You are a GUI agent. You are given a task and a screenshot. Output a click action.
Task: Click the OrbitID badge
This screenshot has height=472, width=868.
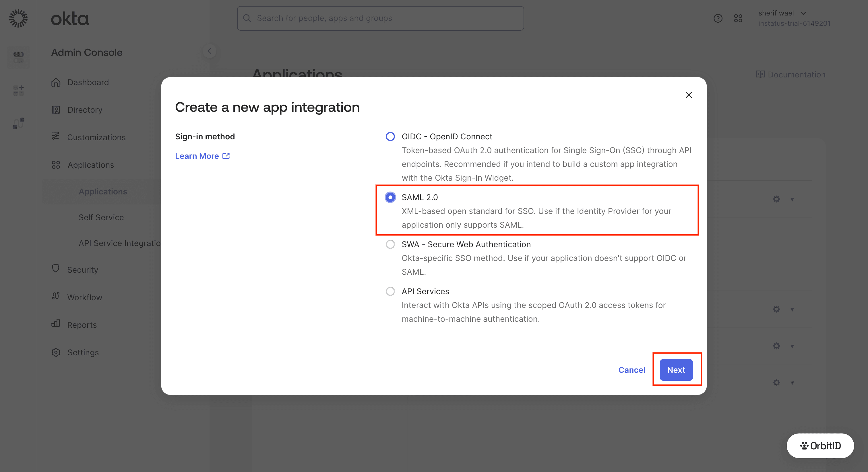pos(820,445)
